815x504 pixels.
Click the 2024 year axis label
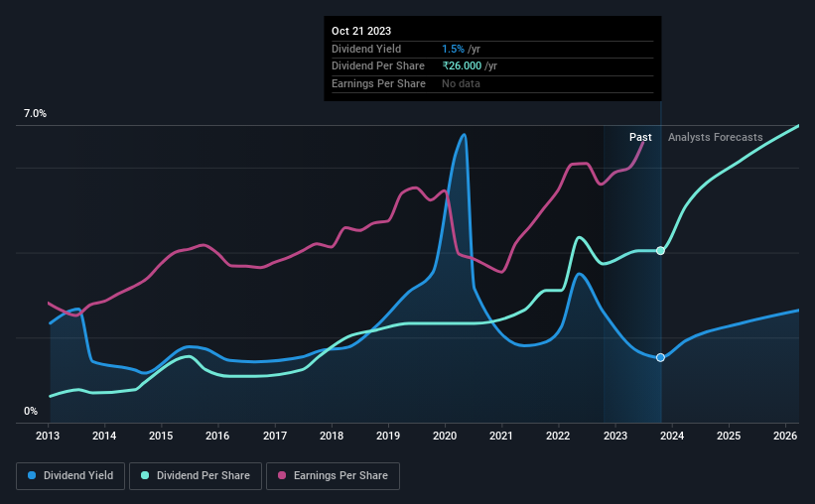[x=672, y=436]
